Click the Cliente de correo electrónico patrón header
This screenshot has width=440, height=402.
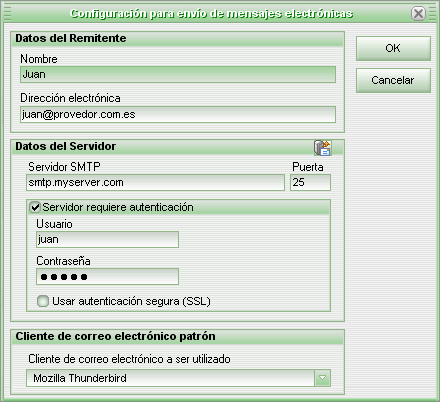coord(115,336)
